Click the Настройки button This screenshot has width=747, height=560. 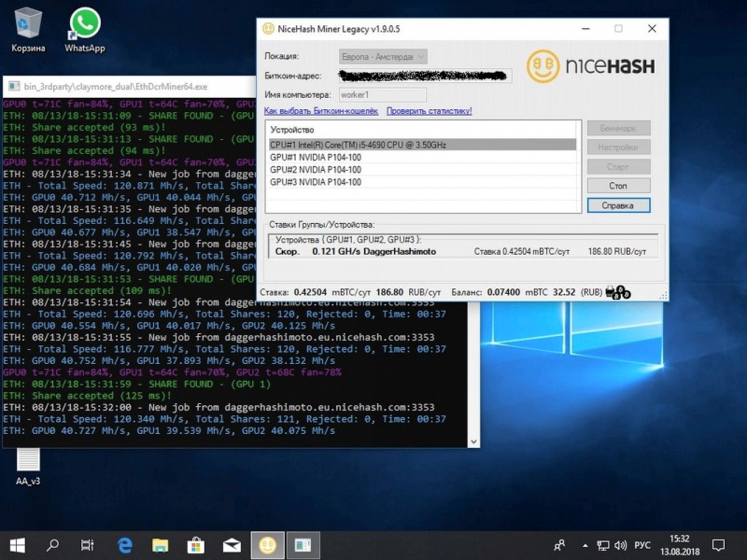click(618, 147)
